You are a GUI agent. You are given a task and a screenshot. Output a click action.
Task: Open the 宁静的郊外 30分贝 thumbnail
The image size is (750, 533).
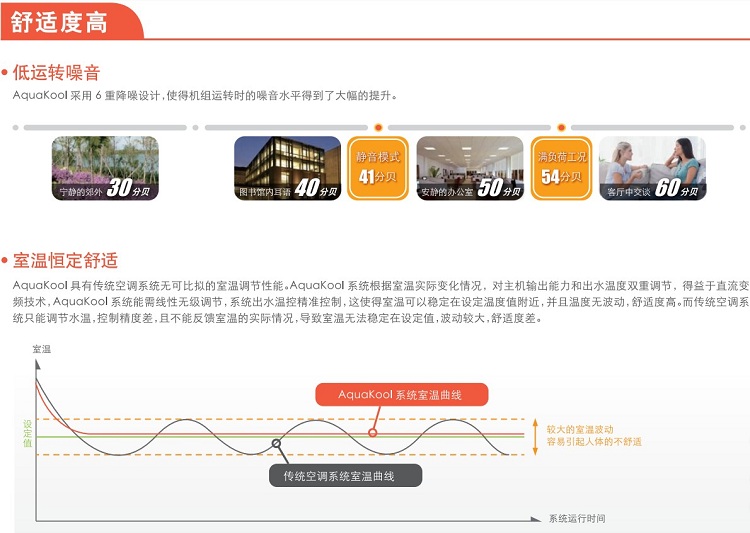[x=105, y=168]
